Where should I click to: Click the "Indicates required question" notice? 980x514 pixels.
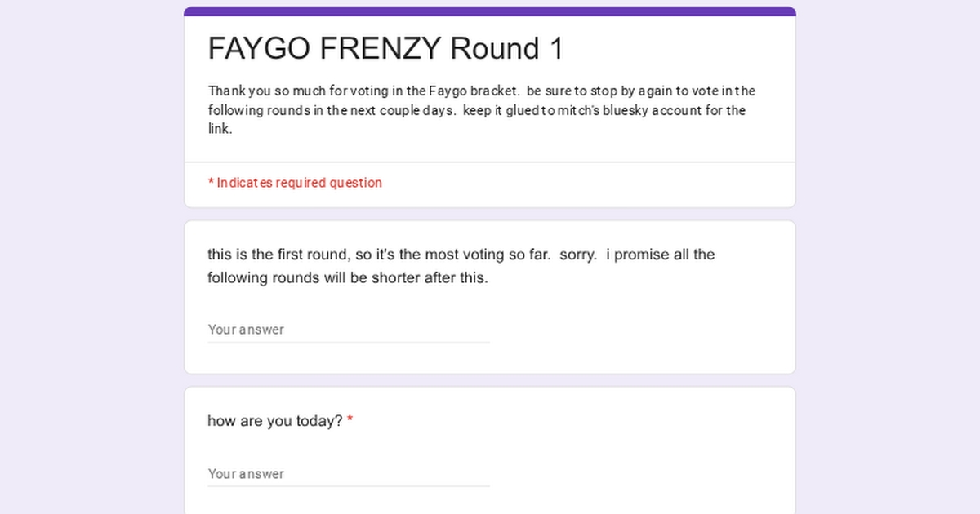pos(299,183)
